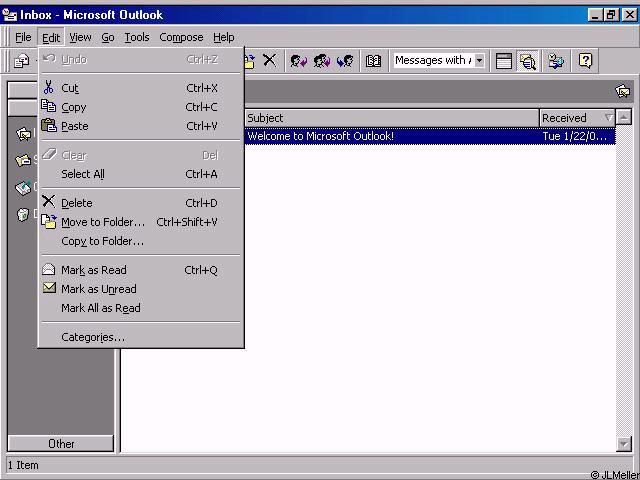Click the Reply toolbar icon
This screenshot has height=480, width=640.
tap(299, 61)
